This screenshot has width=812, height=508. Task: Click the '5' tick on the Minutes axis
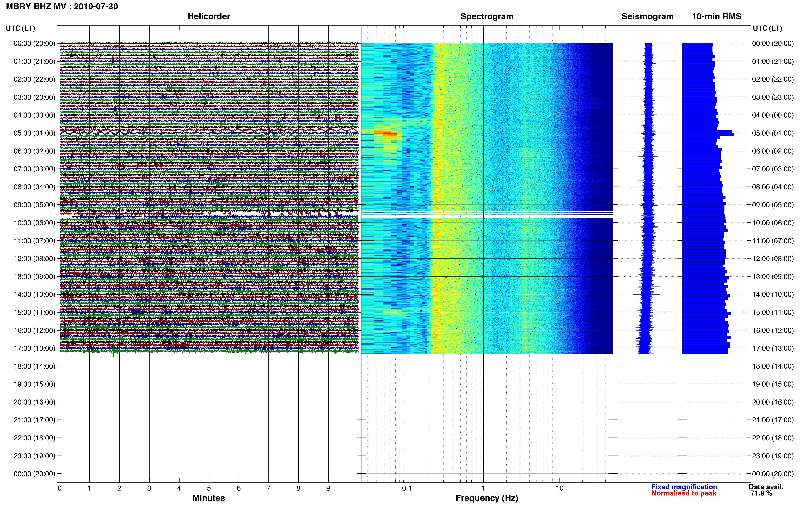[209, 488]
